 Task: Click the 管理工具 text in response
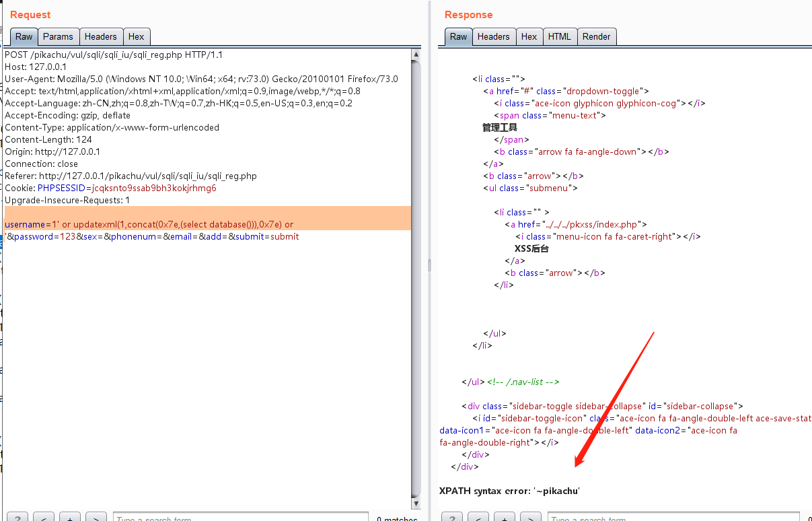tap(500, 127)
